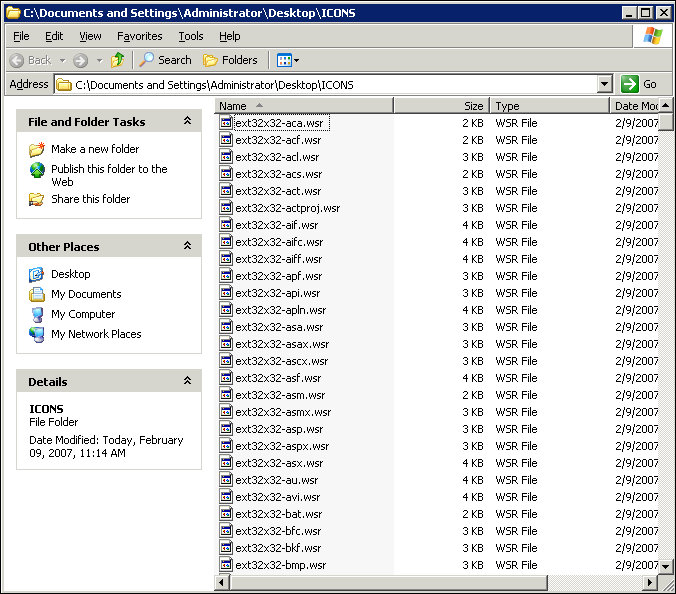Screen dimensions: 676x594
Task: Click the My Computer icon
Action: click(37, 315)
